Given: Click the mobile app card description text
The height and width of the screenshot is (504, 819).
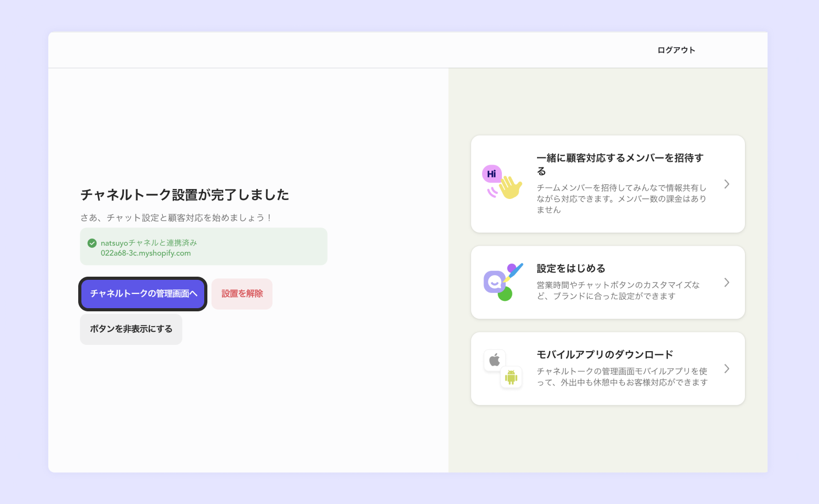Looking at the screenshot, I should pyautogui.click(x=622, y=377).
